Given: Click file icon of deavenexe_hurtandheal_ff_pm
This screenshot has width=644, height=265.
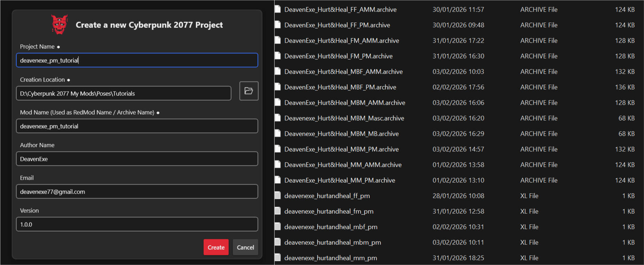Looking at the screenshot, I should click(278, 196).
